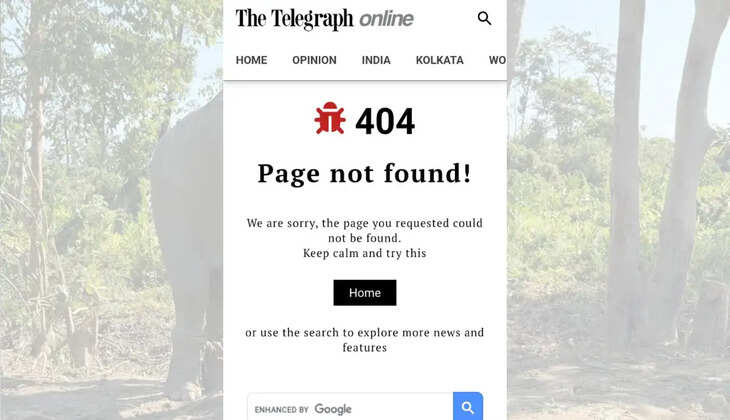The image size is (730, 420).
Task: Click the 'Page not found!' heading
Action: [365, 173]
